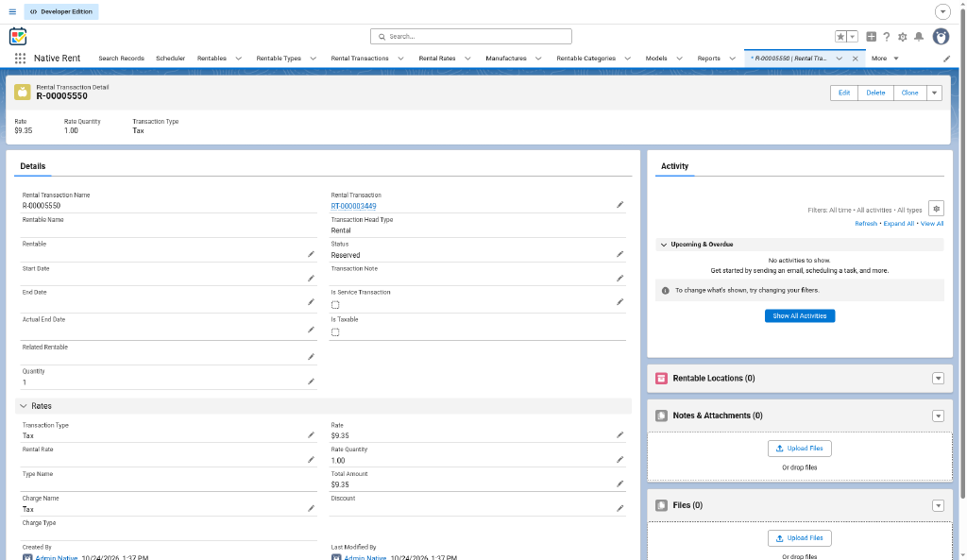Viewport: 967px width, 560px height.
Task: Edit the Discount field pencil icon
Action: click(x=619, y=509)
